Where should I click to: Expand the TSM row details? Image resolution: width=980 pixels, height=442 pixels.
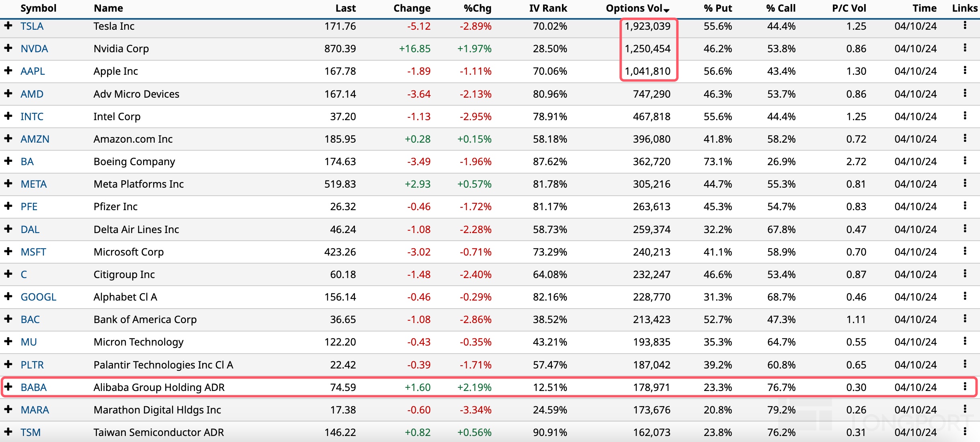tap(8, 432)
